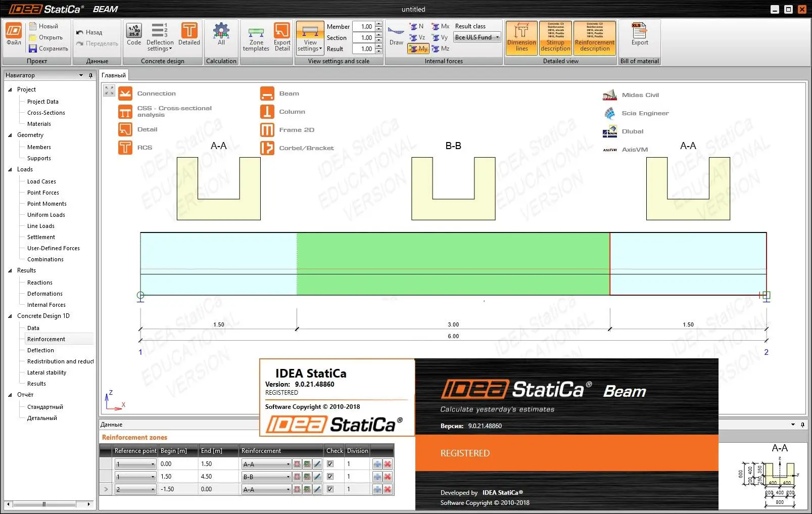Click the zoom-to-fit view icon
The image size is (812, 514).
tap(109, 90)
